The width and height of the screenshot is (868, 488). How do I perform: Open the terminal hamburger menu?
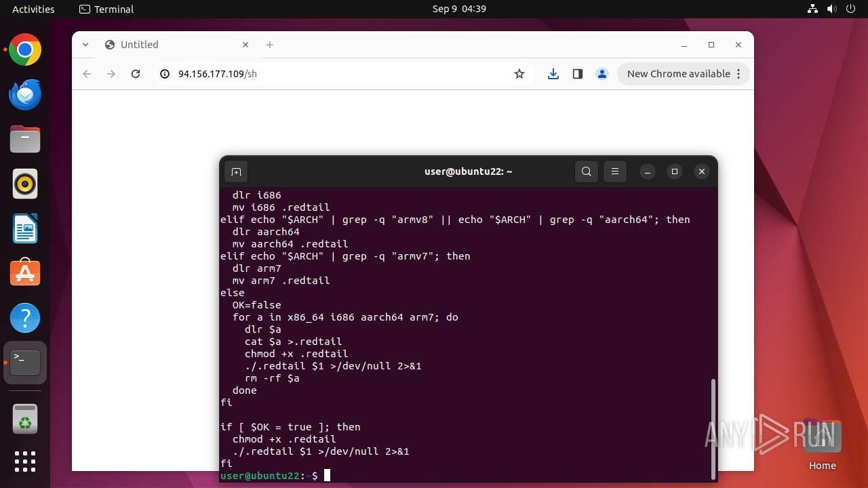(615, 171)
